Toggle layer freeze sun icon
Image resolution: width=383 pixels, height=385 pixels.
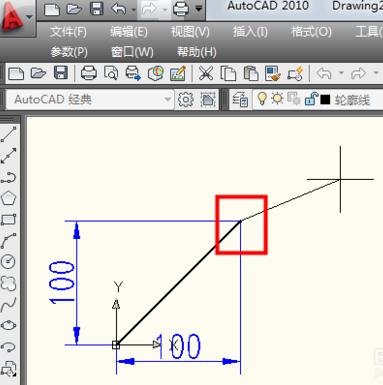(277, 99)
